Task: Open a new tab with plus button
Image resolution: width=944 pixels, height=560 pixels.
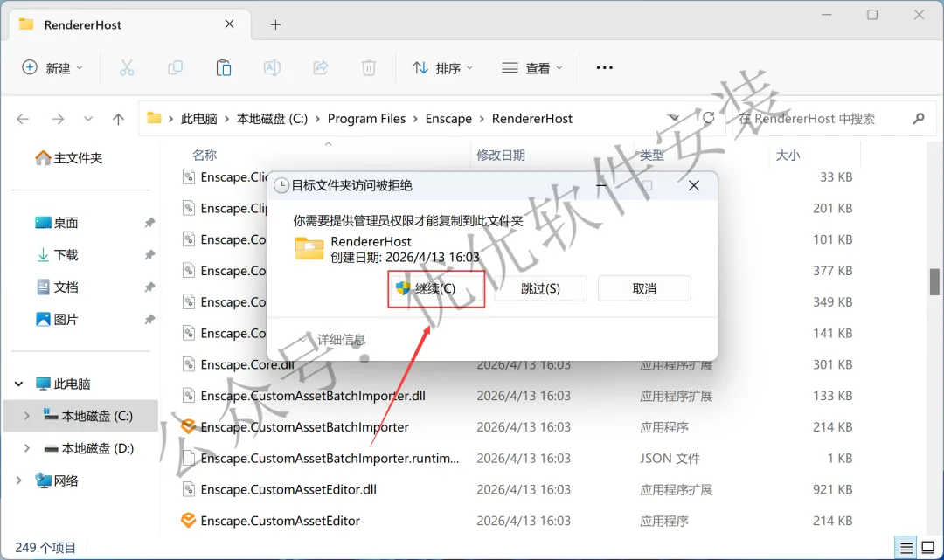Action: 275,25
